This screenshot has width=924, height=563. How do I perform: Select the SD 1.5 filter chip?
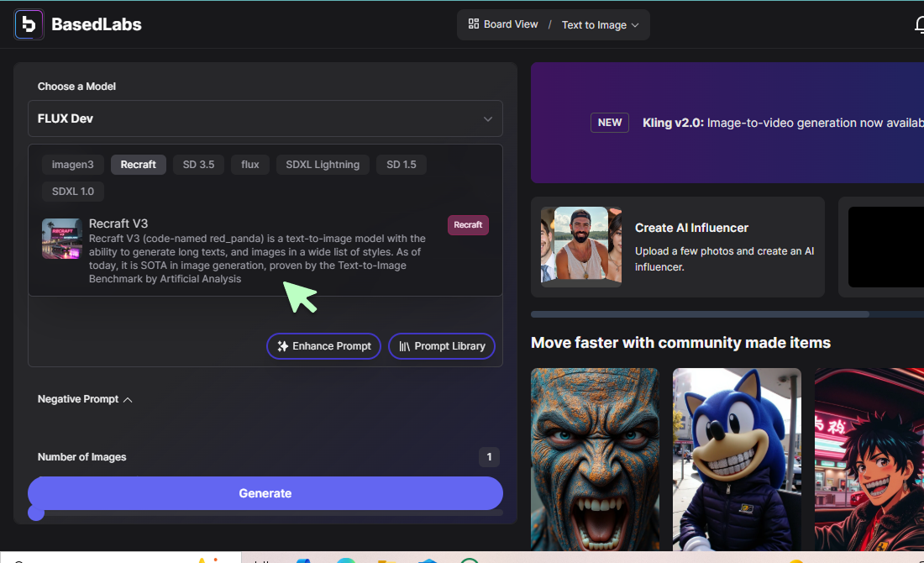click(x=402, y=165)
